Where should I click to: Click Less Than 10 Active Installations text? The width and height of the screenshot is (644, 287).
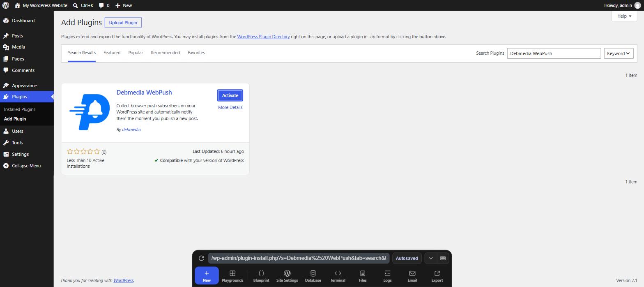85,163
